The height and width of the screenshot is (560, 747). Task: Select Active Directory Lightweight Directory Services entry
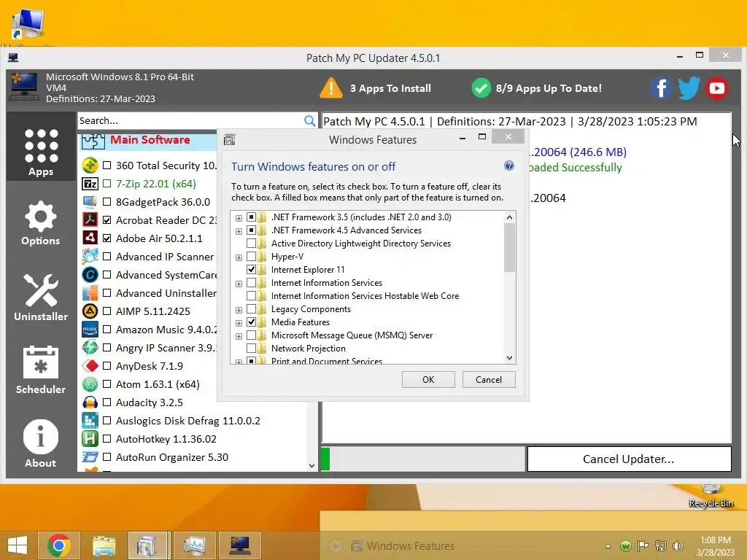tap(360, 244)
